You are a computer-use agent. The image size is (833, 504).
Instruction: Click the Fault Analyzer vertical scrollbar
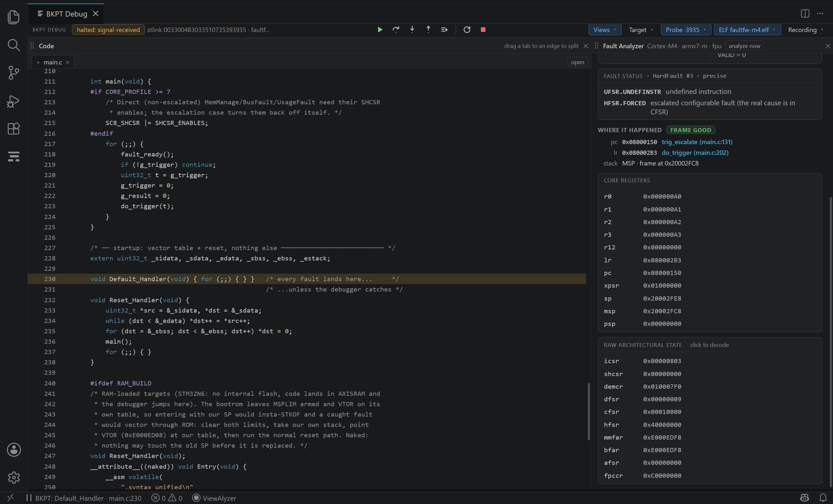click(x=831, y=341)
